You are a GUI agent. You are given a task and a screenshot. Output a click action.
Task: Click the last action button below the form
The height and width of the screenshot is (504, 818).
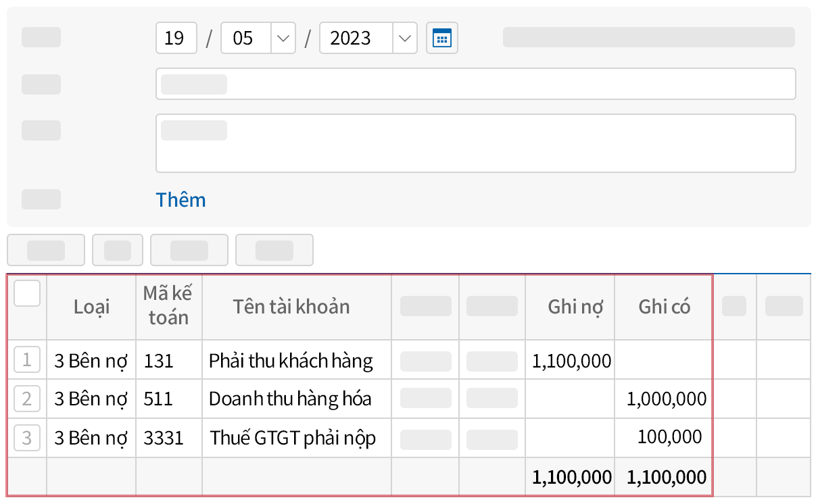pos(274,250)
